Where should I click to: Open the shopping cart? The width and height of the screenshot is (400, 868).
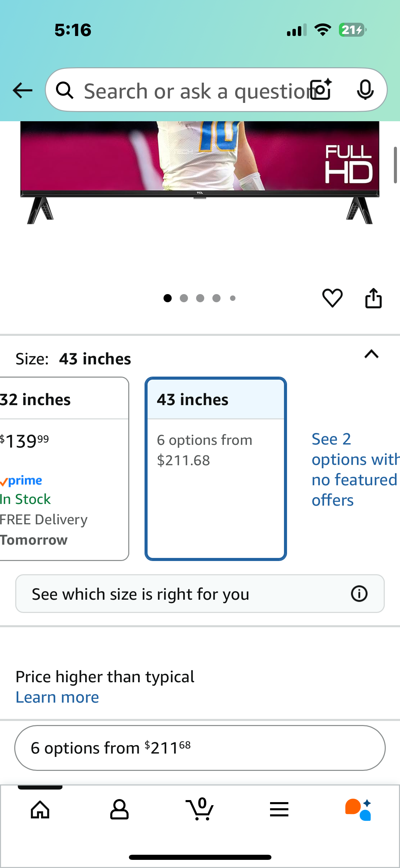(200, 810)
